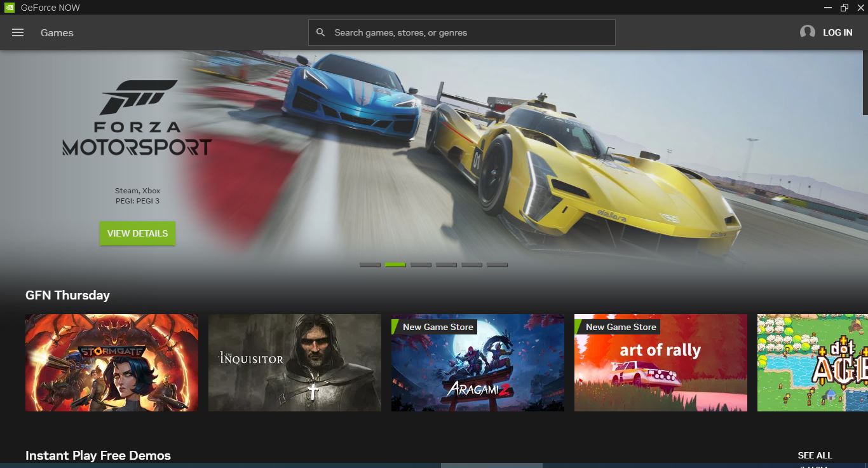The width and height of the screenshot is (868, 468).
Task: Click the user account avatar icon
Action: point(808,32)
